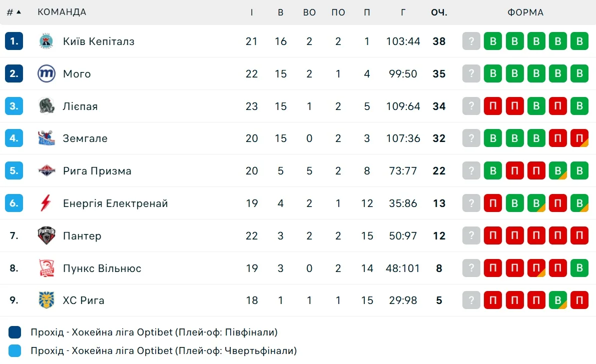Click Лієпая's first red П form badge
This screenshot has width=596, height=364.
pyautogui.click(x=493, y=106)
